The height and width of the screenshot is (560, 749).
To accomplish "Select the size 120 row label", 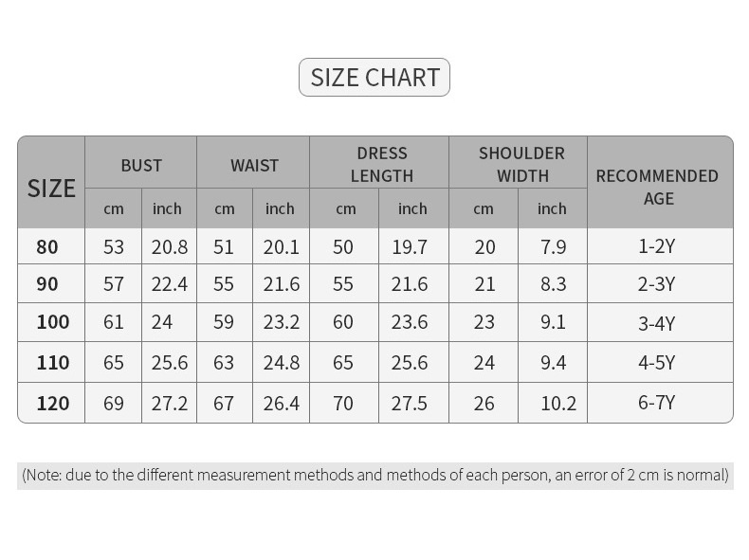I will (x=52, y=404).
